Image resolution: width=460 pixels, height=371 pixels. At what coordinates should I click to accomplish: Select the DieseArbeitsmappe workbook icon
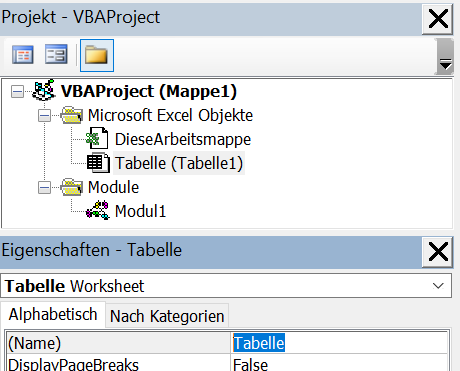click(97, 138)
